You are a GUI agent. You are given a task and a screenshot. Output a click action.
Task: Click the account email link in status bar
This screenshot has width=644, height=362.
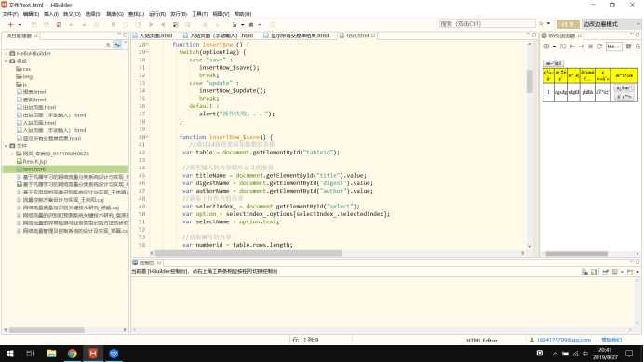[564, 340]
